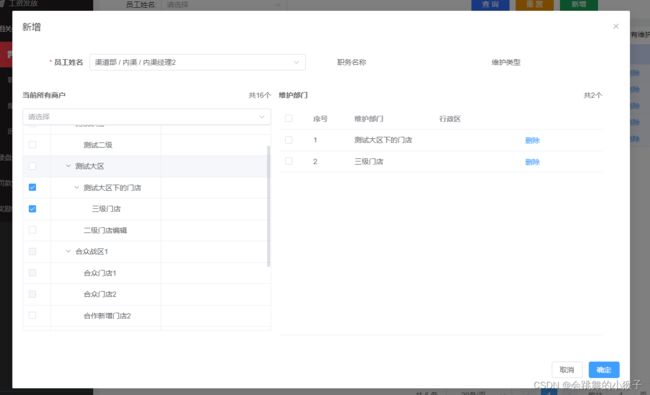Screen dimensions: 650x395
Task: Click the 三级门店 cell in 维护部门 table
Action: pyautogui.click(x=369, y=162)
